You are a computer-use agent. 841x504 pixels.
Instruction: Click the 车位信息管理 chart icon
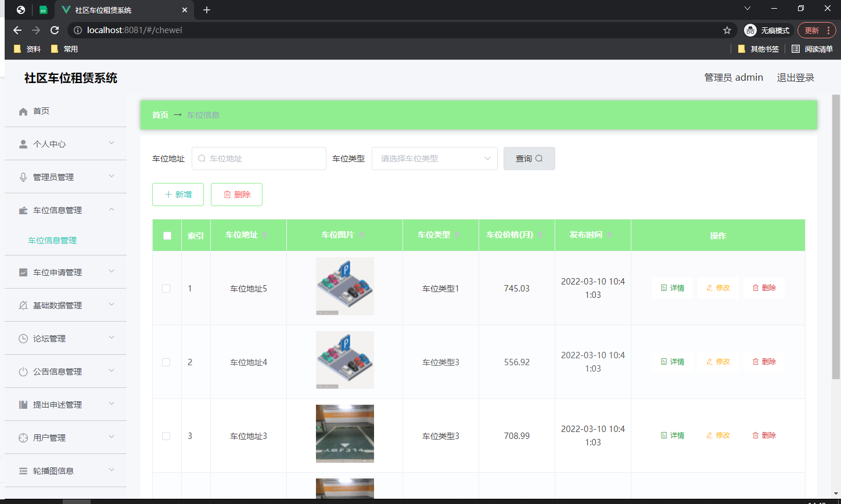pyautogui.click(x=23, y=210)
